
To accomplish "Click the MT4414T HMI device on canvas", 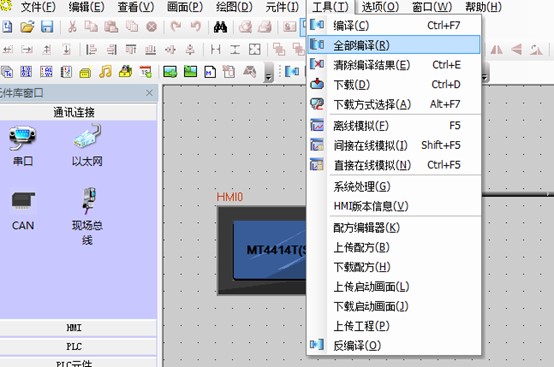I will coord(262,250).
